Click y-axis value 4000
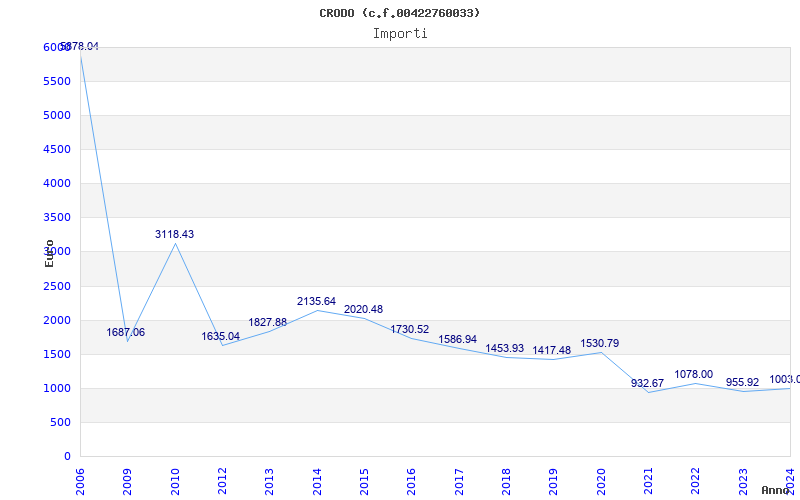This screenshot has width=800, height=500. pyautogui.click(x=57, y=183)
